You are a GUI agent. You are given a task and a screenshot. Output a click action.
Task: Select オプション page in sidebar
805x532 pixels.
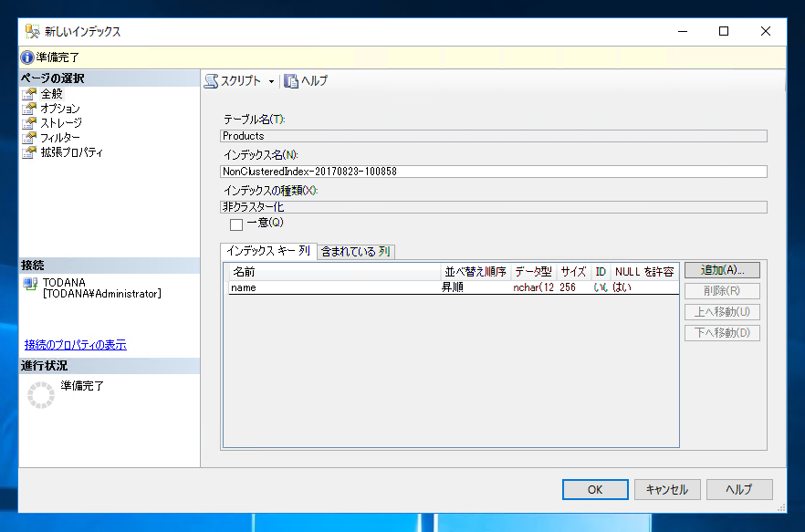click(x=60, y=109)
